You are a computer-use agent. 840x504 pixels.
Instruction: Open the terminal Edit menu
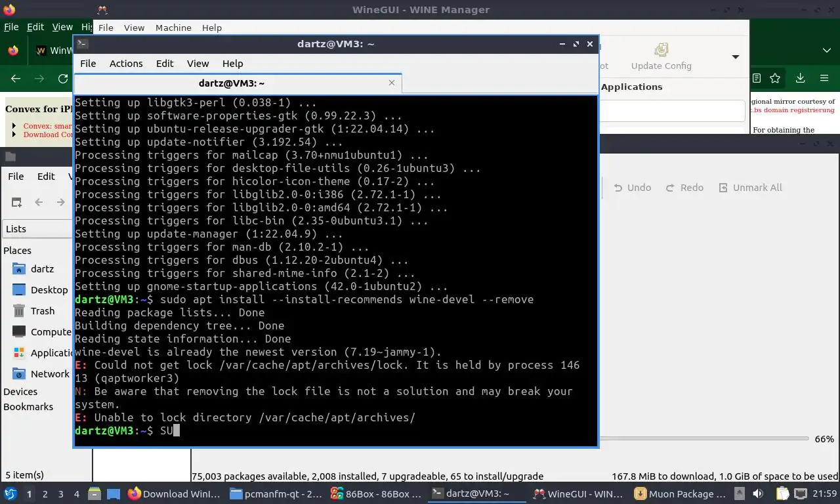[x=165, y=64]
